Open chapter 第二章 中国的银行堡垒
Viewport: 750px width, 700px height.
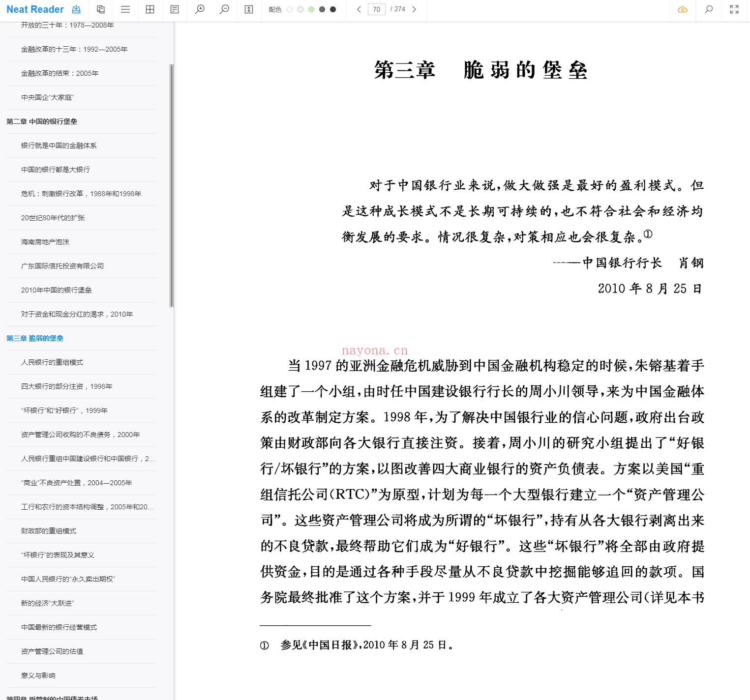pos(42,121)
